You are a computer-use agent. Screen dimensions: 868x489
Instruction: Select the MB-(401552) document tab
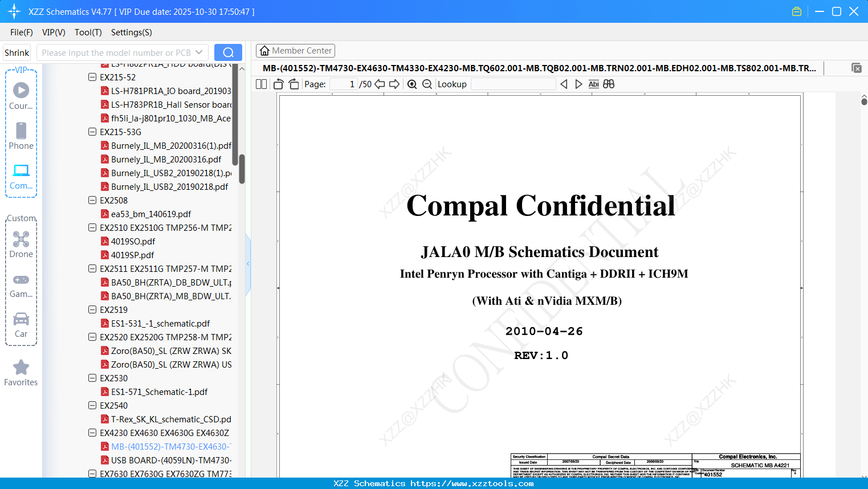(540, 68)
